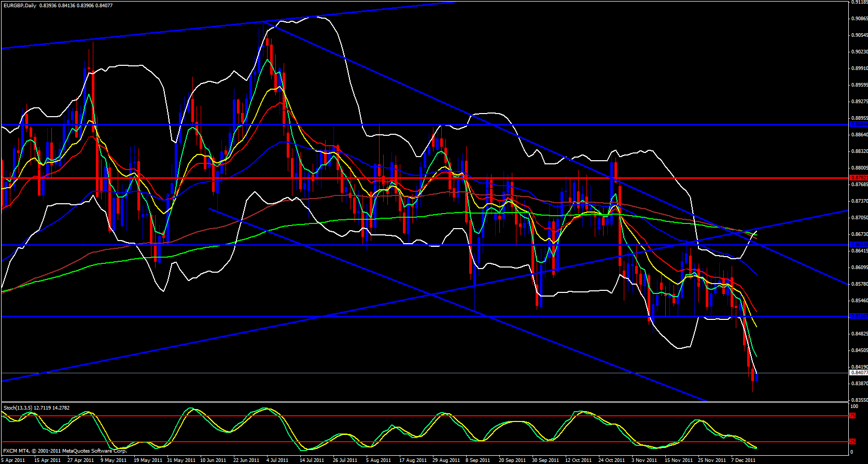Click the 8 Sep 2011 date label
This screenshot has height=464, width=868.
[x=478, y=460]
